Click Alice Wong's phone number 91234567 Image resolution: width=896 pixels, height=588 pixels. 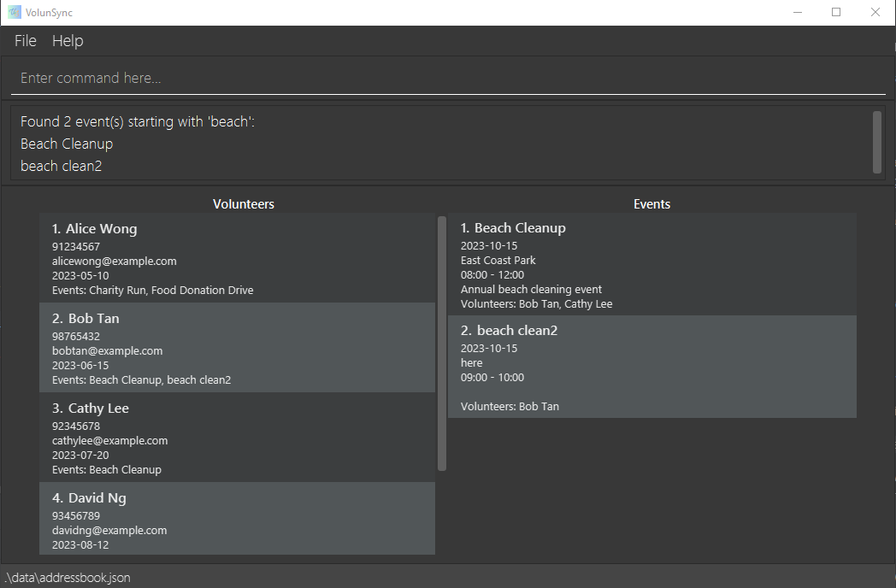point(76,246)
